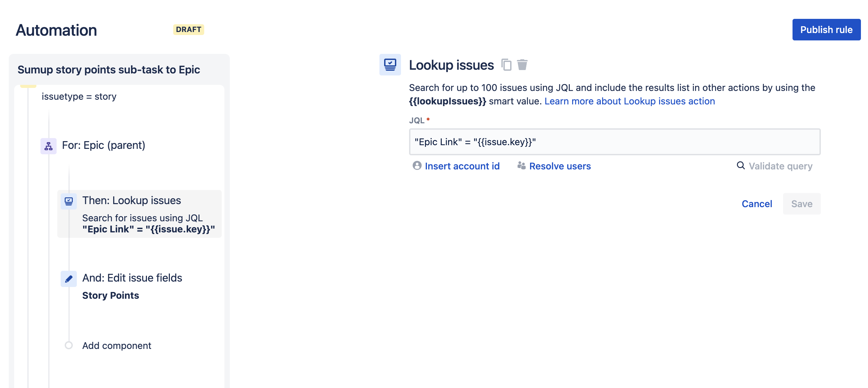Click the duplicate component copy icon
This screenshot has width=868, height=388.
click(x=506, y=65)
